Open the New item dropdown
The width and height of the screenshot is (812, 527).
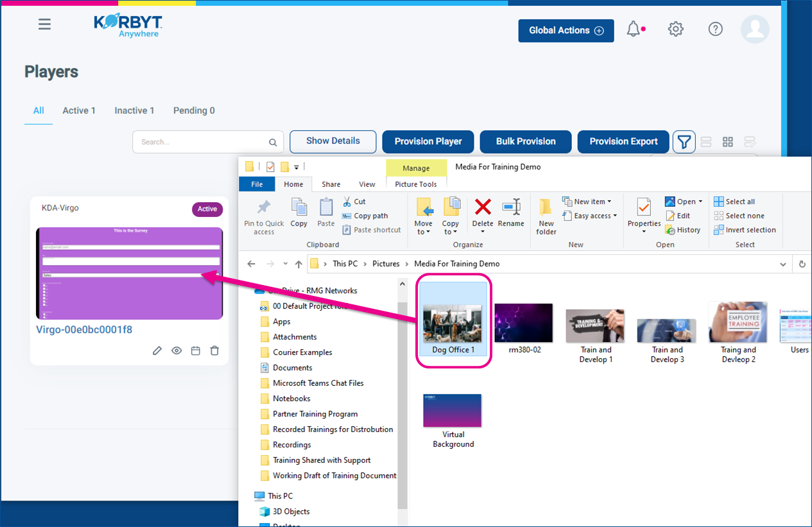[x=587, y=202]
